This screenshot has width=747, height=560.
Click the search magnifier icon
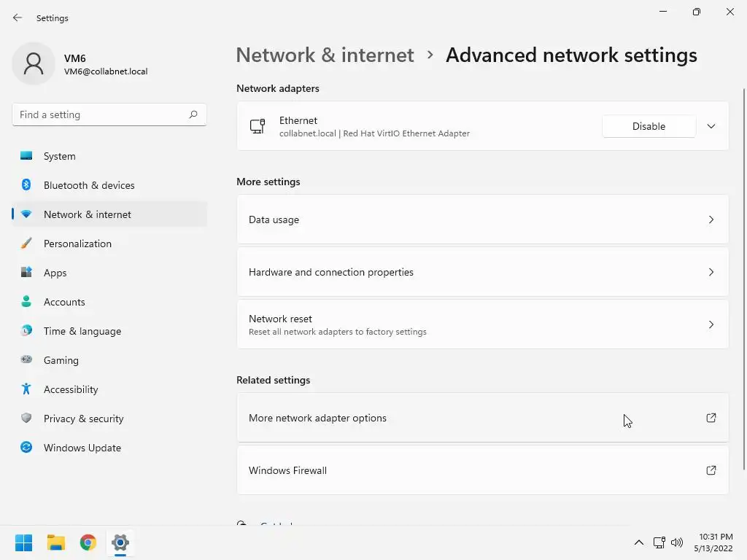point(193,114)
